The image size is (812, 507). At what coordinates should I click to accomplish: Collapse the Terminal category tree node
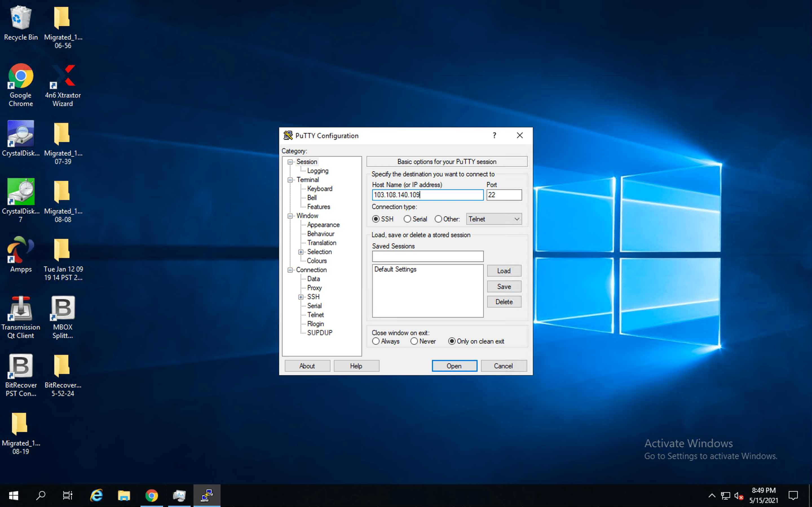click(x=290, y=180)
